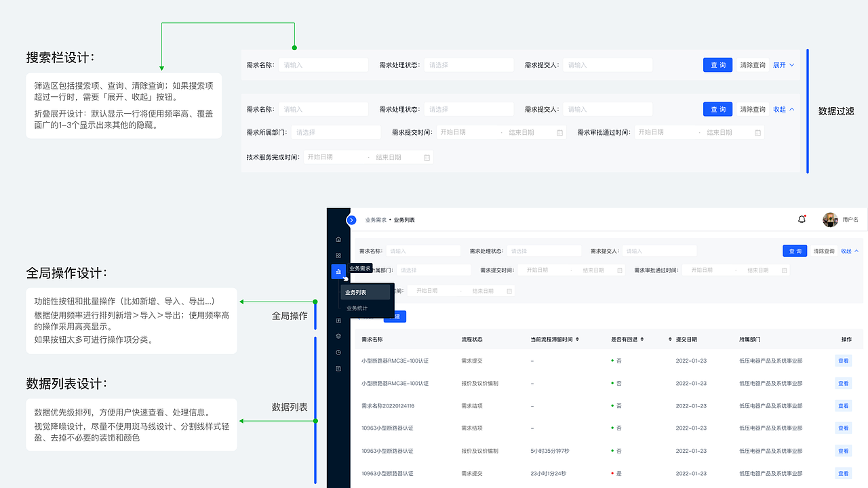The image size is (868, 488).
Task: Select 业务列表 in the flyout menu
Action: pyautogui.click(x=366, y=292)
